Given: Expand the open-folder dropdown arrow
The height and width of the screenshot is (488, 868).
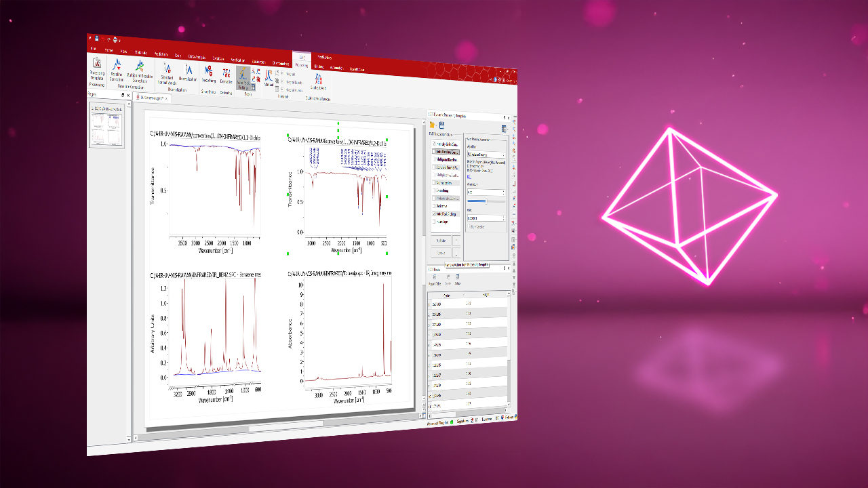Looking at the screenshot, I should pos(436,125).
